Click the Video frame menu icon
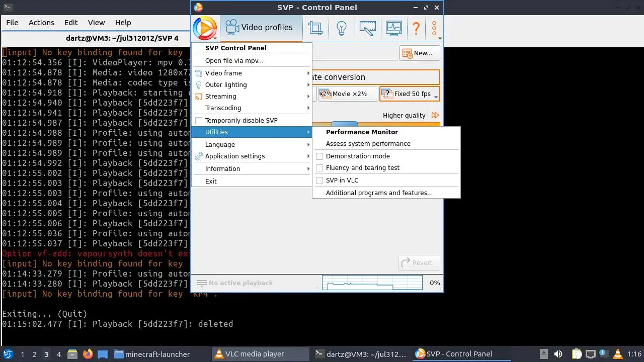The width and height of the screenshot is (644, 362). tap(199, 73)
